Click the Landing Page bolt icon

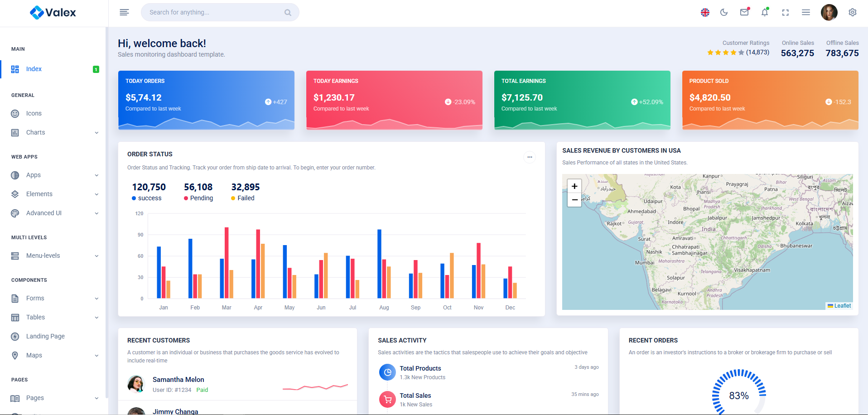(15, 337)
